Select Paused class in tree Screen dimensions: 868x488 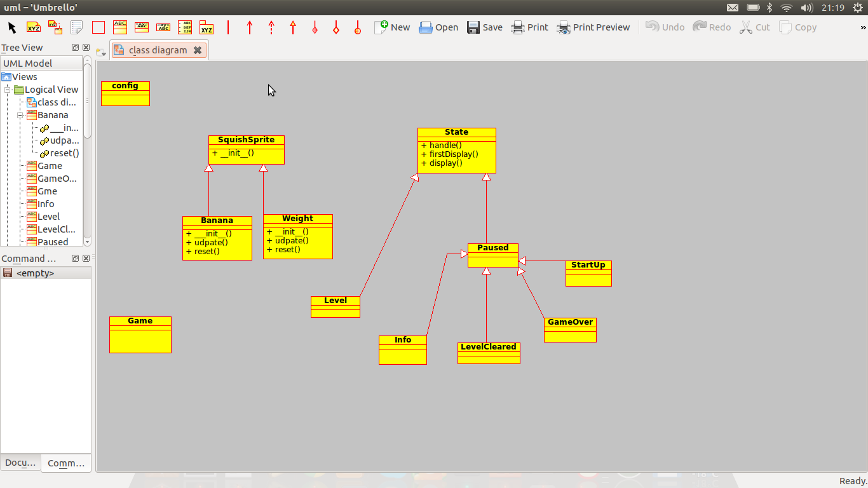(x=48, y=242)
